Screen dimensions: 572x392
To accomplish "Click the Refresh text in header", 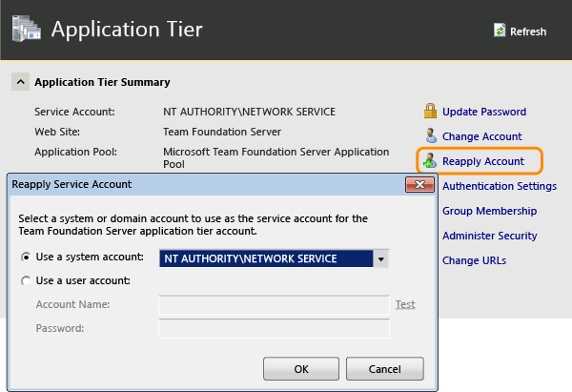I will click(528, 31).
